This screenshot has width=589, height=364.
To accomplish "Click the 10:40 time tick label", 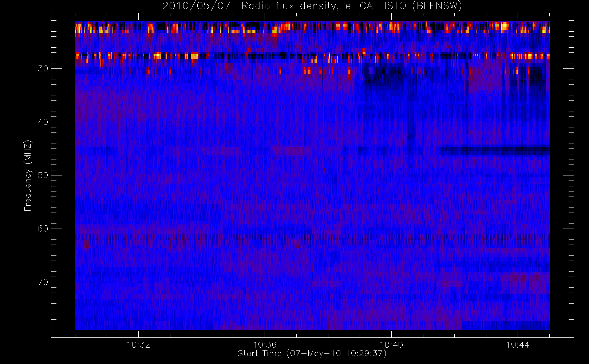I will 391,345.
